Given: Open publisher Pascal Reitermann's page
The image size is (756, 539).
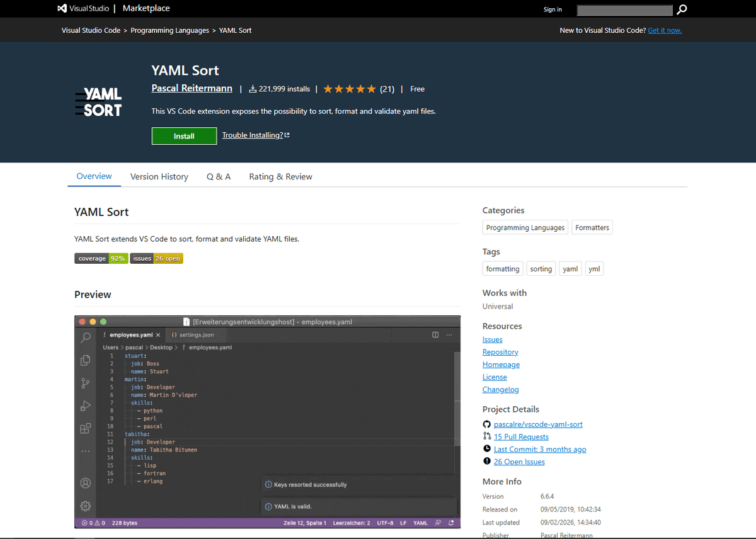Looking at the screenshot, I should [192, 89].
